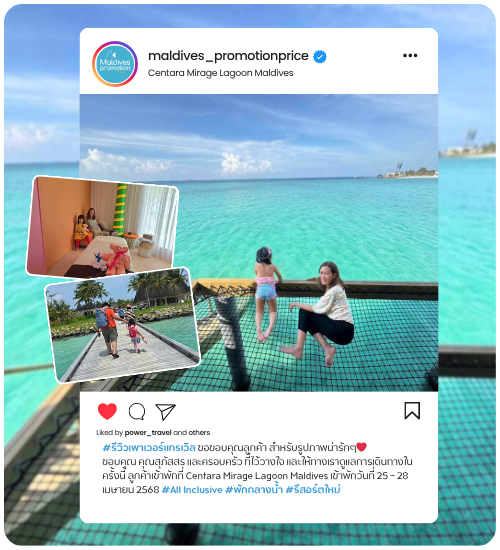The height and width of the screenshot is (550, 500).
Task: Click the maldives_promotionprice username
Action: (228, 56)
